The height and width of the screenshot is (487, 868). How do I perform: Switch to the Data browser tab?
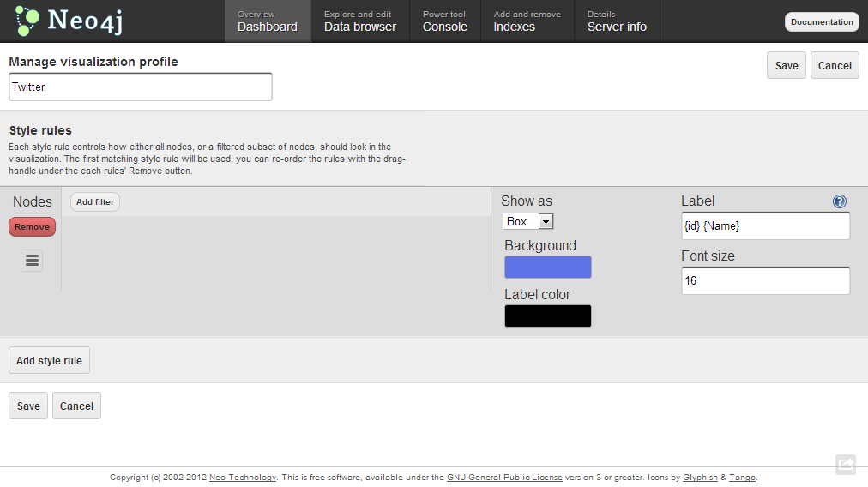(360, 21)
